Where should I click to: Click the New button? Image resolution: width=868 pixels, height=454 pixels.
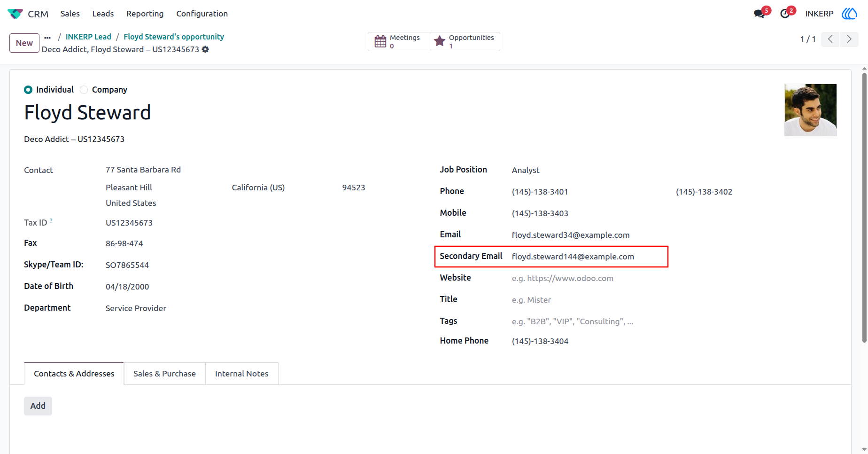tap(24, 43)
